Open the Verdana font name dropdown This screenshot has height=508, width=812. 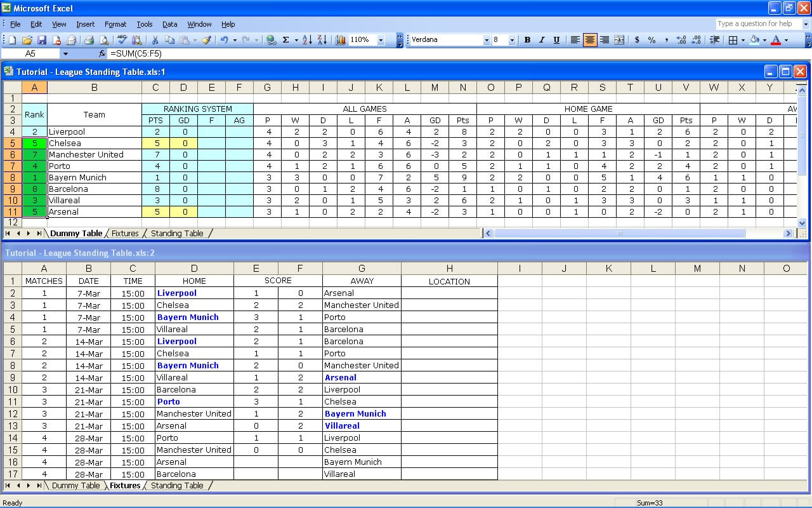(487, 40)
